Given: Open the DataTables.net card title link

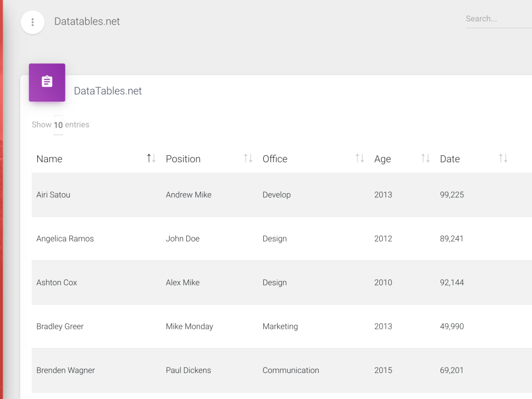Looking at the screenshot, I should click(107, 90).
